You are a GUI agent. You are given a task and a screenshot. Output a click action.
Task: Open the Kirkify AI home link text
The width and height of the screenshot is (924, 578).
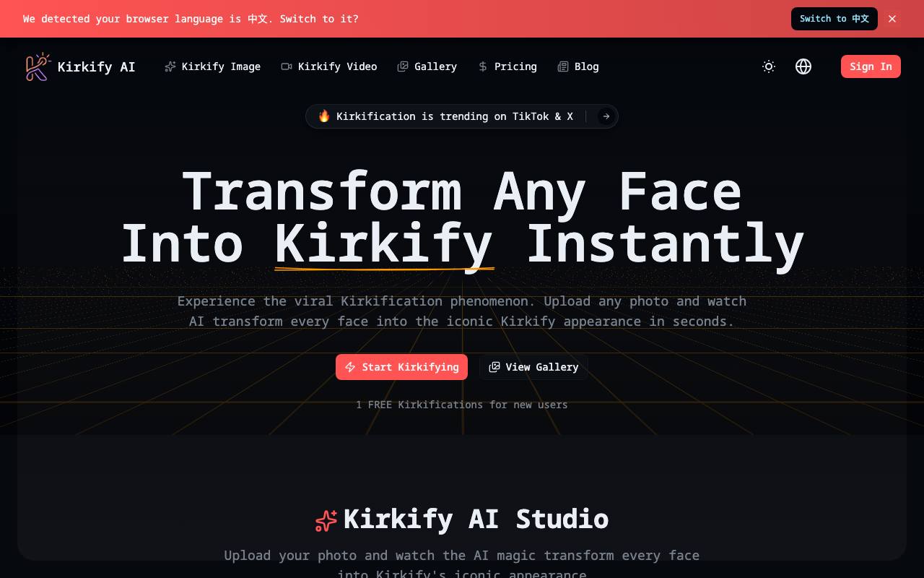coord(96,66)
